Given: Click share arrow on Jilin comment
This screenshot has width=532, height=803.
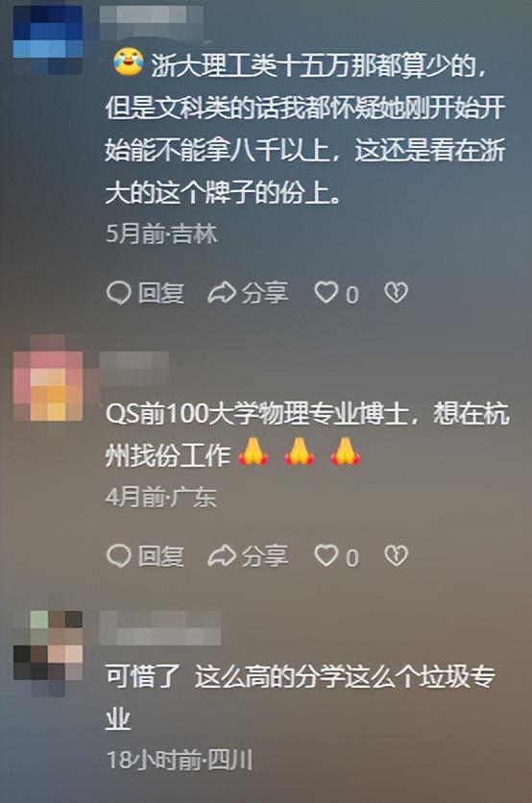Looking at the screenshot, I should [221, 293].
